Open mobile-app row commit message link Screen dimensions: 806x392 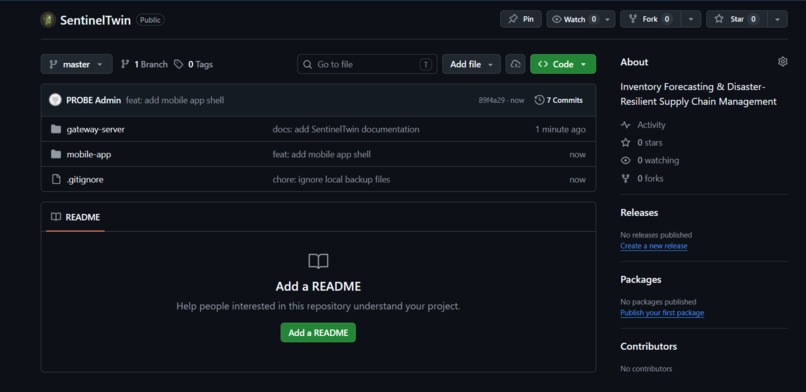click(x=321, y=155)
